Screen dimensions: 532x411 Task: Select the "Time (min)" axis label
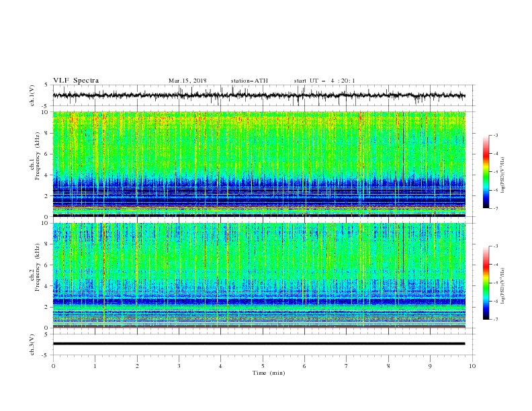pyautogui.click(x=269, y=373)
